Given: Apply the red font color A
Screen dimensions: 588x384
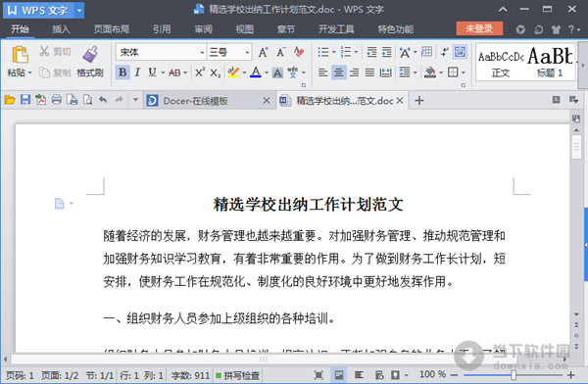Looking at the screenshot, I should pos(256,72).
